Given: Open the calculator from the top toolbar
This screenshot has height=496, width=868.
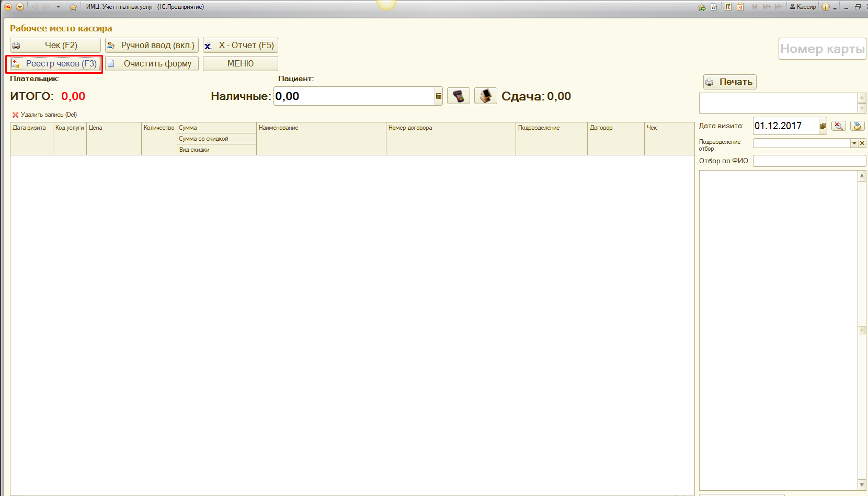Looking at the screenshot, I should 728,7.
